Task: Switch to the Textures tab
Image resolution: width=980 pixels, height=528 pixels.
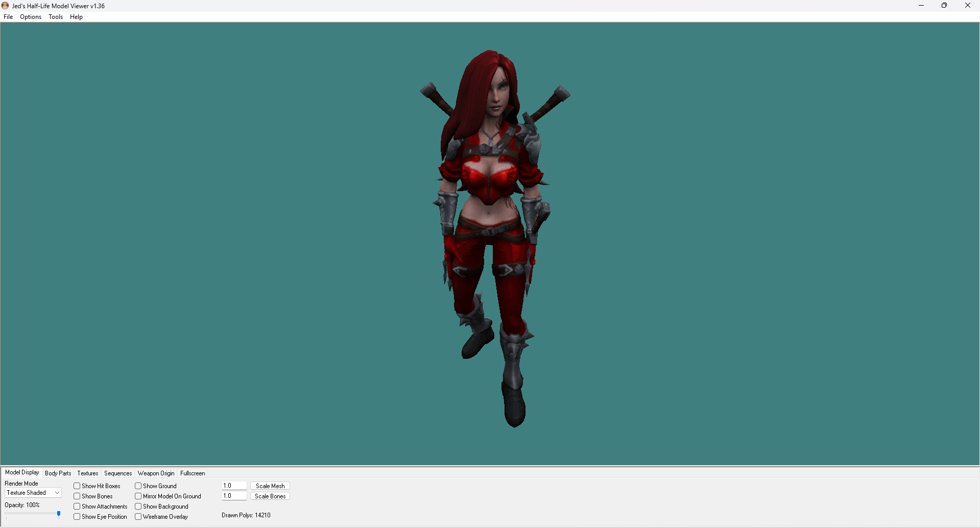Action: pyautogui.click(x=87, y=473)
